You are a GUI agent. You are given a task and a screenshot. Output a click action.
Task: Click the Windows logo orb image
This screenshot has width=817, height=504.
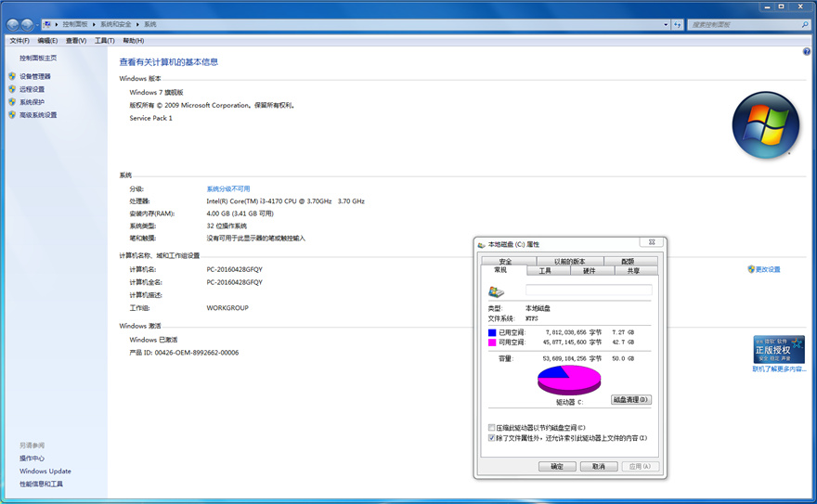[x=765, y=125]
